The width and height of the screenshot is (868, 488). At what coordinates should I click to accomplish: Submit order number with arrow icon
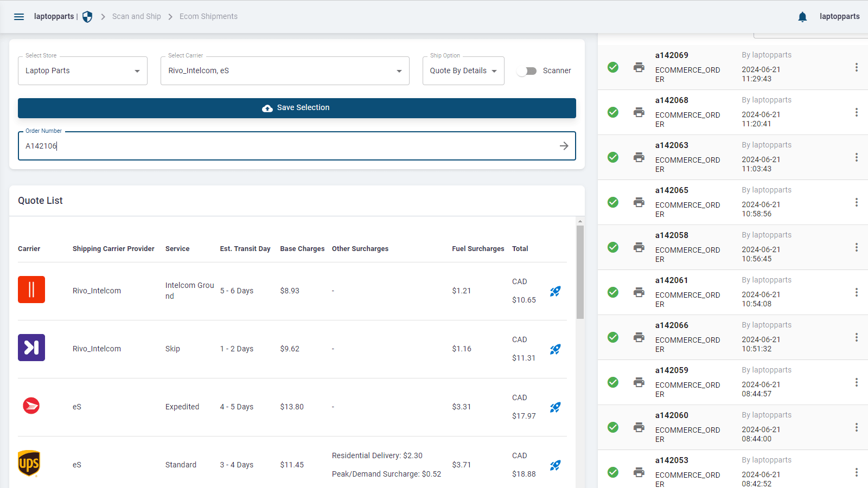pos(564,146)
